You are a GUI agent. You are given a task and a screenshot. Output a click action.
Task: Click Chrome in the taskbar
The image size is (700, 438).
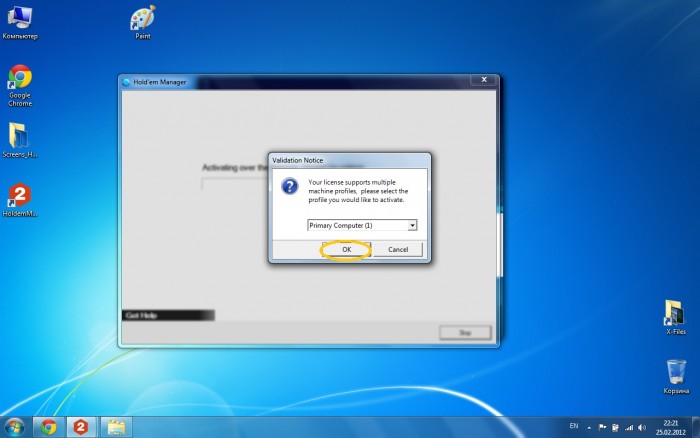(49, 427)
